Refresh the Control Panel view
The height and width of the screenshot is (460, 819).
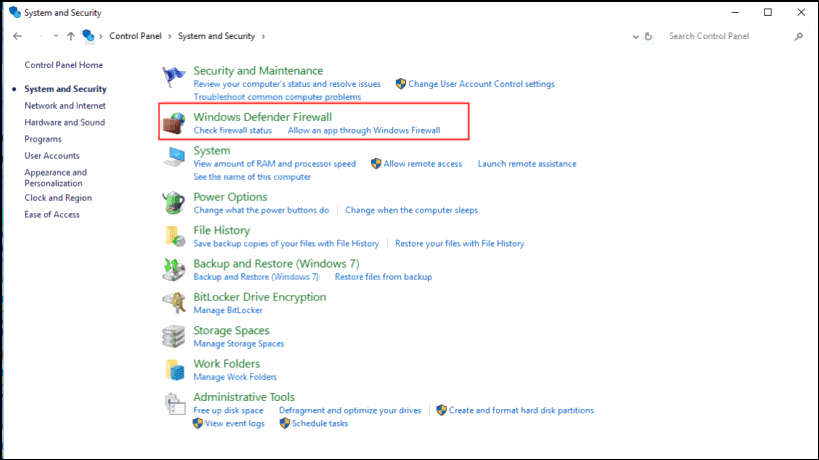coord(648,36)
